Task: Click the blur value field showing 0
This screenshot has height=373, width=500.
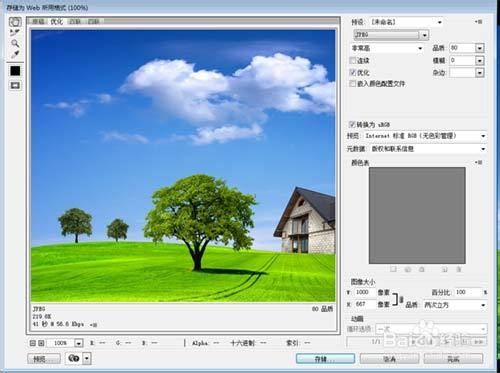Action: (462, 61)
